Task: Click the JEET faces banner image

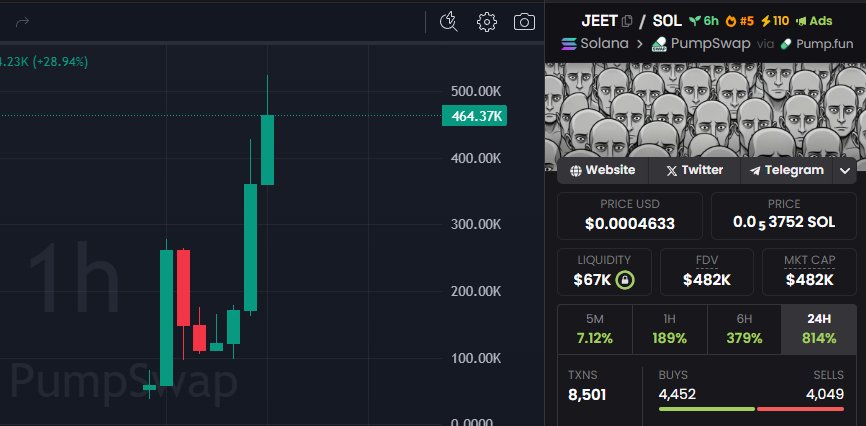Action: point(705,108)
